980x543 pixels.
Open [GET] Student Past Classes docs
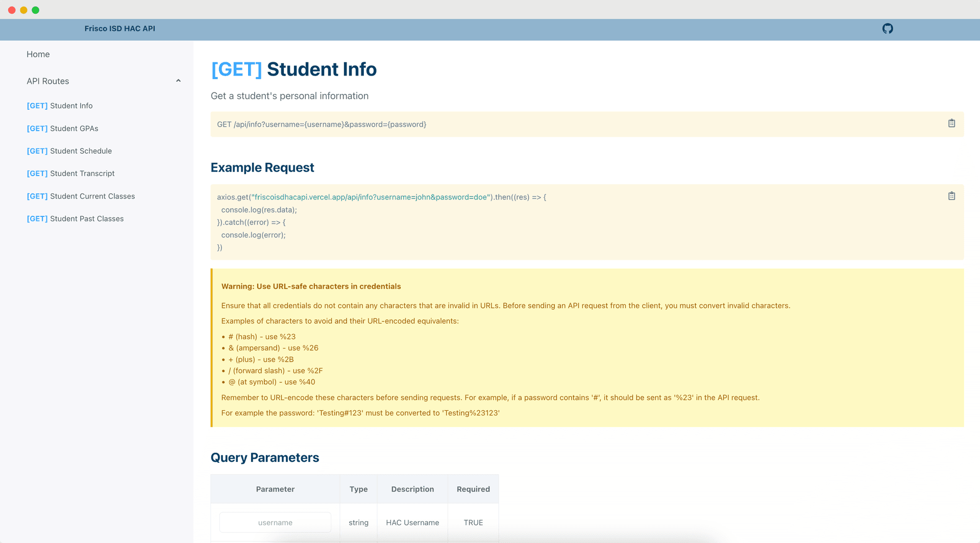click(x=75, y=218)
